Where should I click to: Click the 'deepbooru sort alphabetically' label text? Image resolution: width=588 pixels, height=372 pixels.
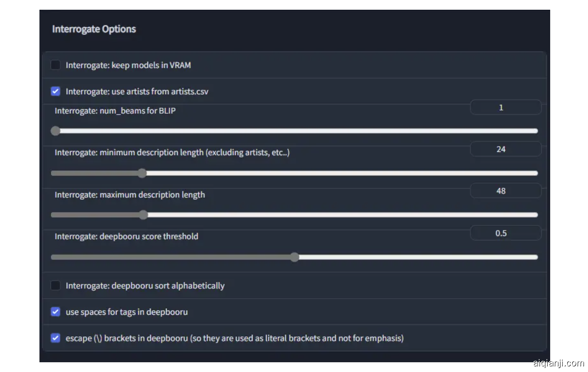pyautogui.click(x=145, y=286)
